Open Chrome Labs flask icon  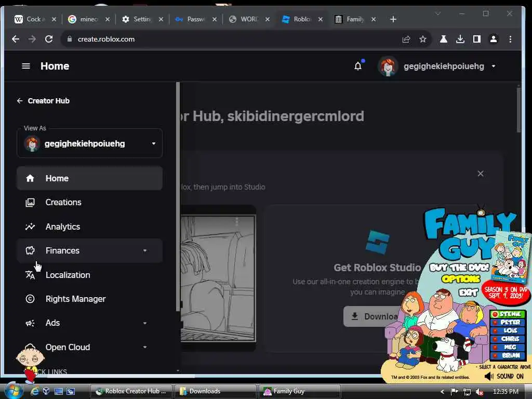click(444, 39)
